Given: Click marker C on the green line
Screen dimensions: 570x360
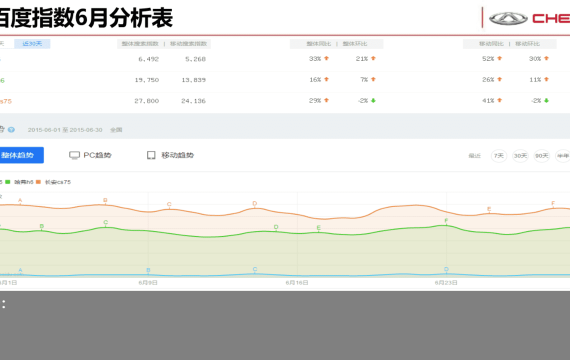Looking at the screenshot, I should pyautogui.click(x=105, y=222).
